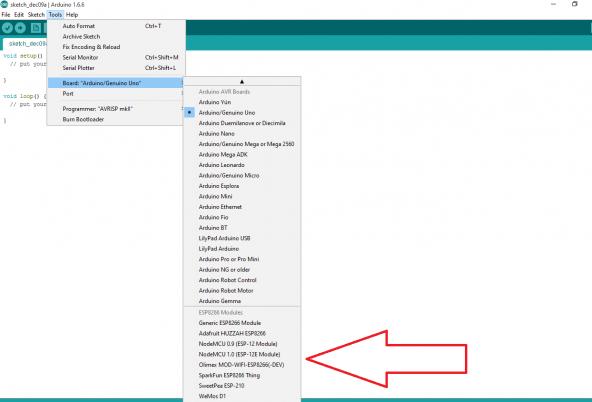This screenshot has width=592, height=402.
Task: Expand Programmer "AVRISP mkII" submenu
Action: tap(116, 109)
